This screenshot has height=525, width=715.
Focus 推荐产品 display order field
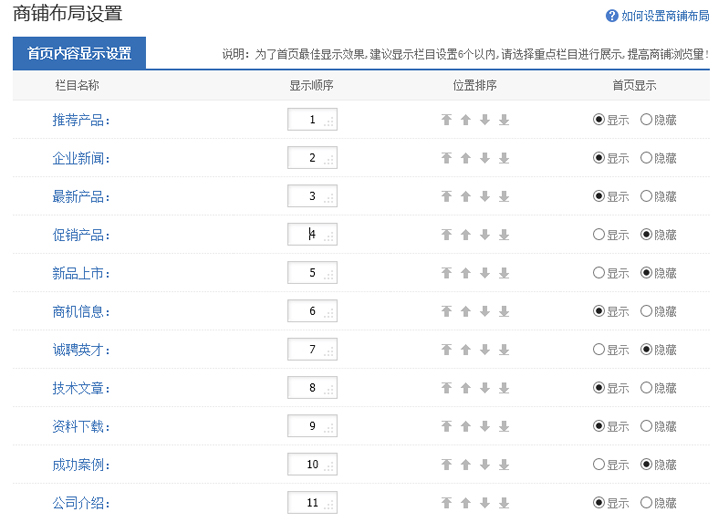[312, 120]
